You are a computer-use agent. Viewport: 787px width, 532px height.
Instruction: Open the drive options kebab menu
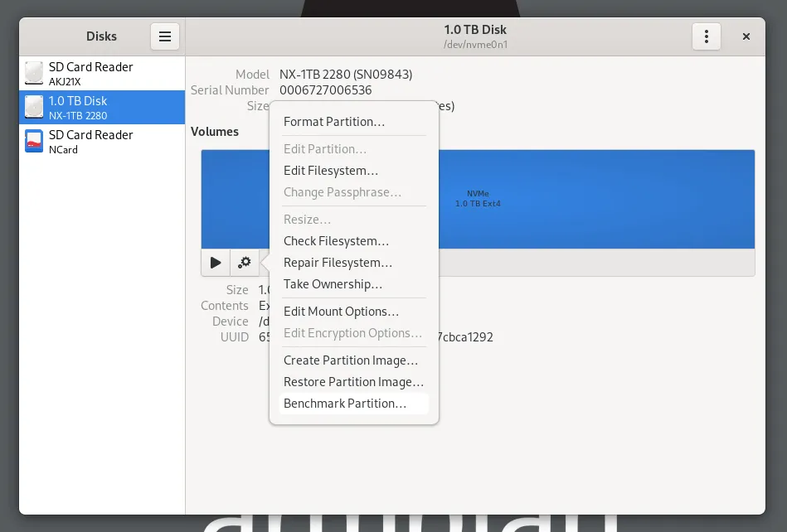(706, 36)
